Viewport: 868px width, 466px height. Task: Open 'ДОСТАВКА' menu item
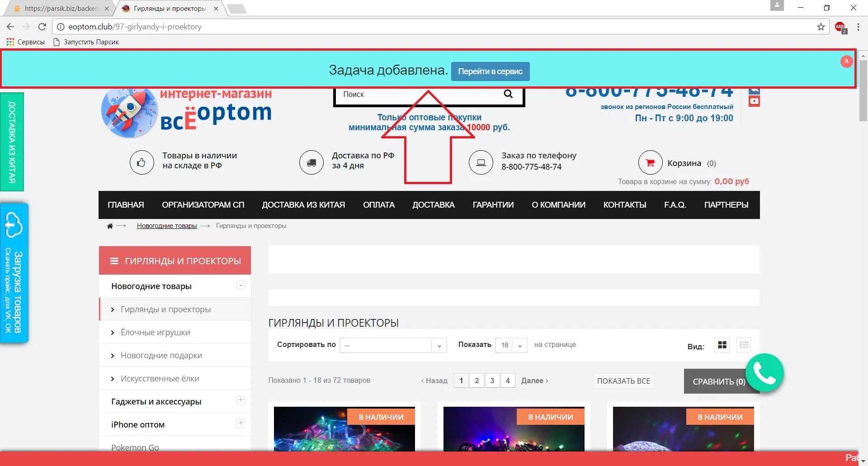434,205
